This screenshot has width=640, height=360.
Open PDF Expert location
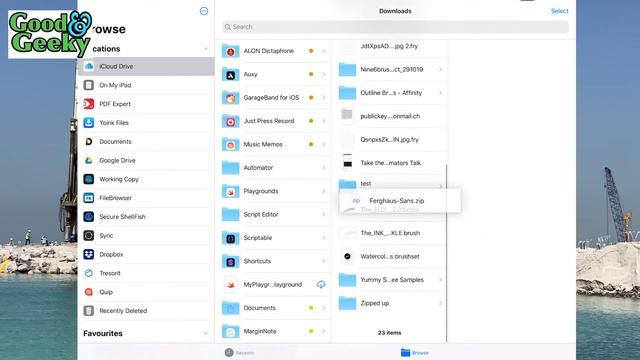point(146,104)
